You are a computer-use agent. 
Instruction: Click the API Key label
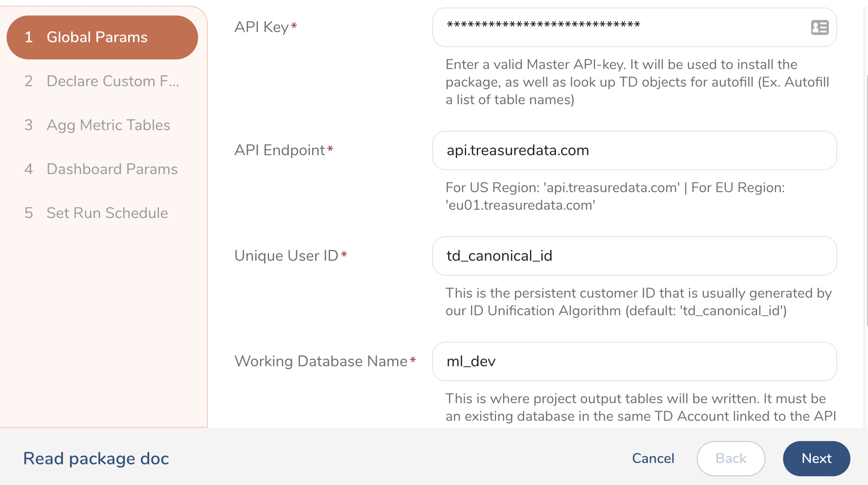261,27
